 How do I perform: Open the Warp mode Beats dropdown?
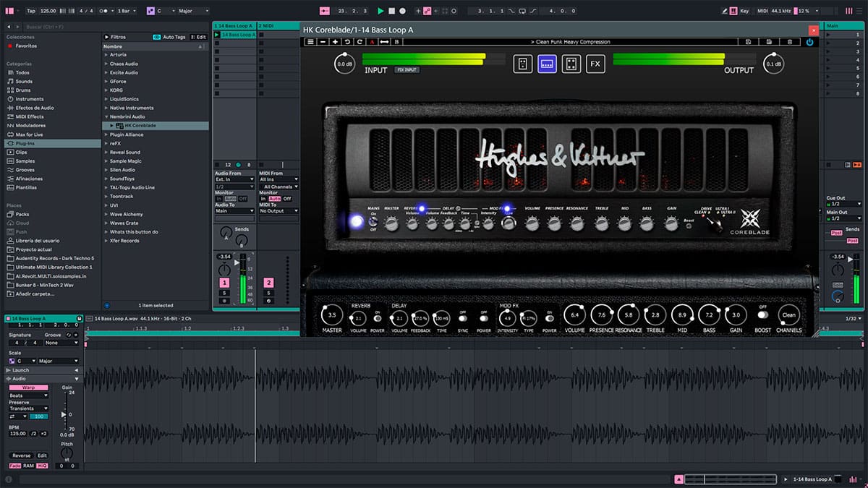tap(29, 395)
